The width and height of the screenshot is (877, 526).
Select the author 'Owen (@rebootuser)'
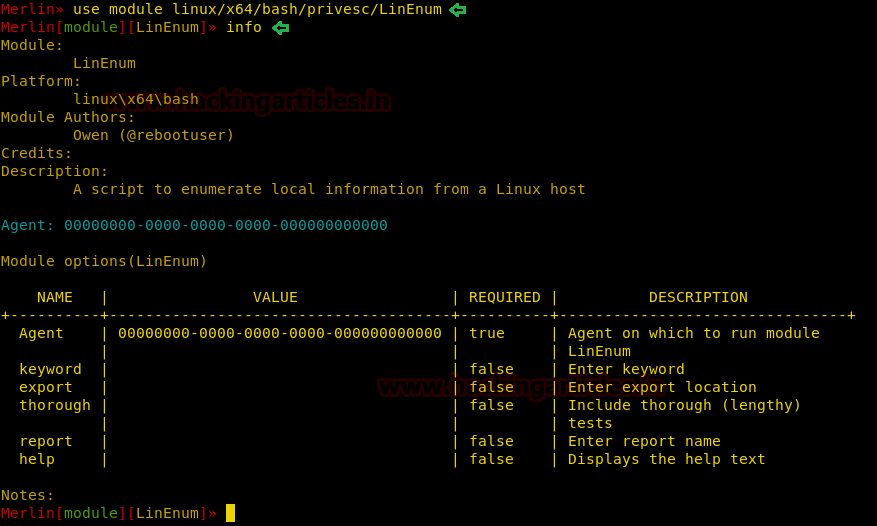coord(153,135)
